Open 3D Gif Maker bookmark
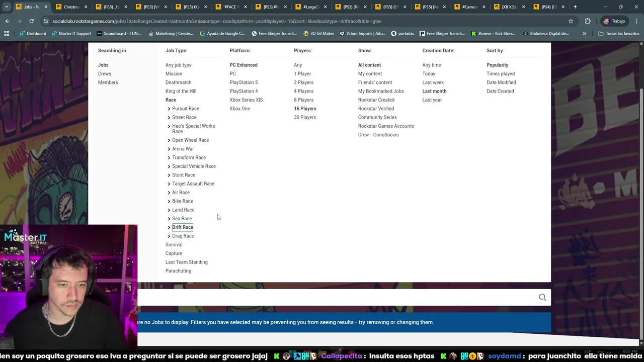This screenshot has width=644, height=362. (x=318, y=34)
